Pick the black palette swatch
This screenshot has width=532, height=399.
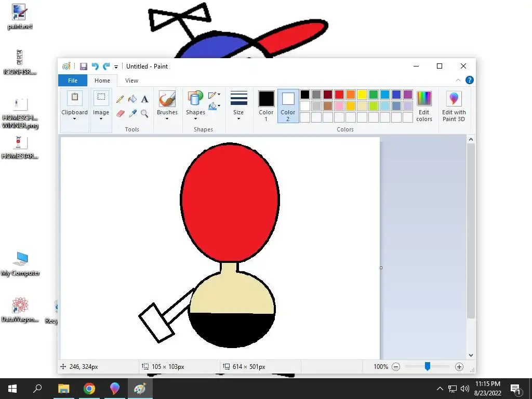point(304,95)
